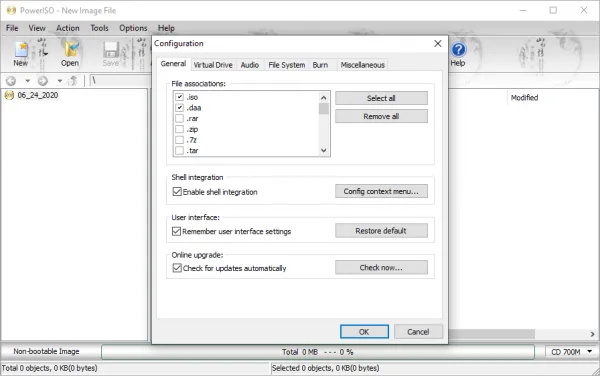Check the .tar file association
Viewport: 600px width, 376px height.
point(179,150)
